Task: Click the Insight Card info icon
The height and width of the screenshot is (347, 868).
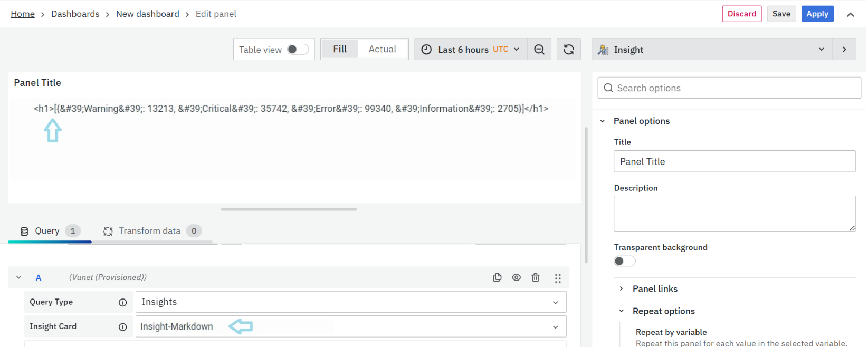Action: pos(122,327)
